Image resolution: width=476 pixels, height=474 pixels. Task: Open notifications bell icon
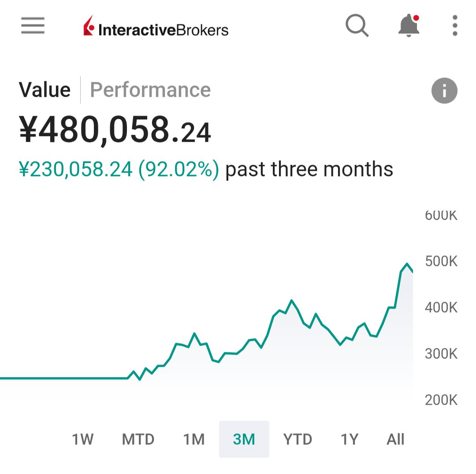pyautogui.click(x=409, y=26)
